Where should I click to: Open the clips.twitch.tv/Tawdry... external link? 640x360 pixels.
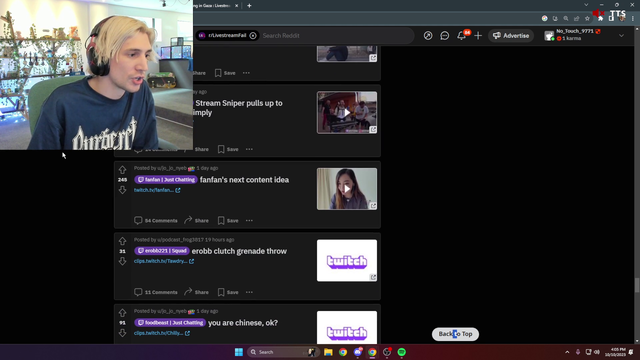[164, 261]
